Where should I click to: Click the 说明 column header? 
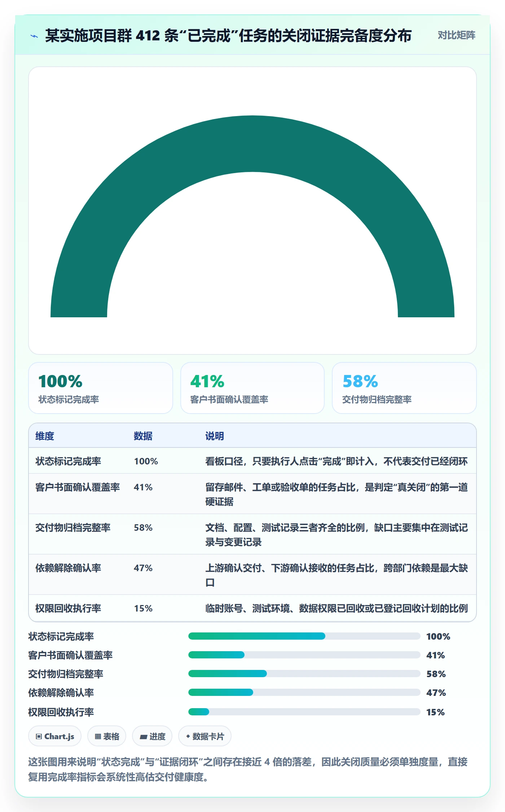pos(215,436)
